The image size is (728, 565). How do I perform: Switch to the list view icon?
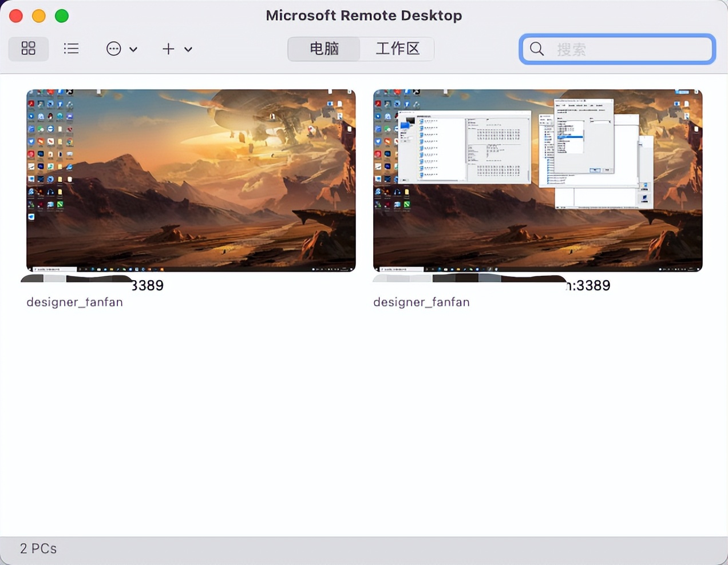[71, 49]
